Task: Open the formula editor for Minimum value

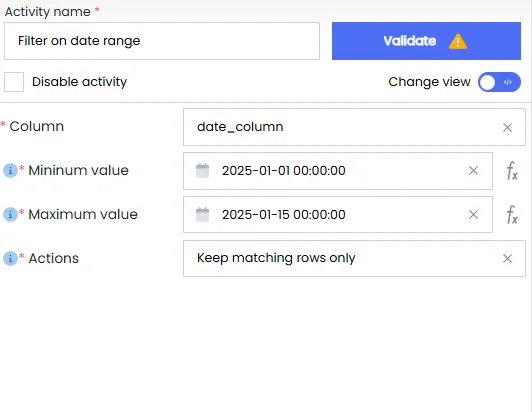Action: point(512,170)
